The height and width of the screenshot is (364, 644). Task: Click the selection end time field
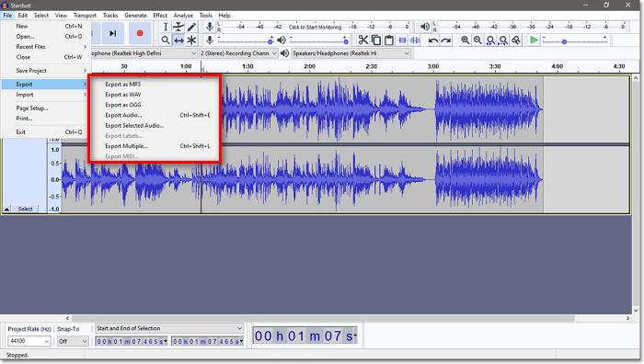click(207, 341)
